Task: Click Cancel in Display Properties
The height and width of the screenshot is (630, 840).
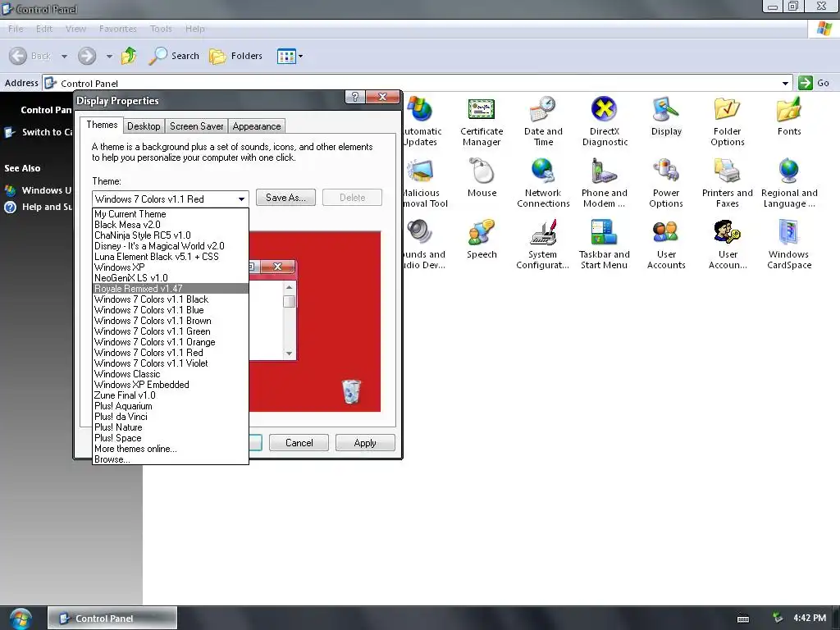Action: [x=299, y=442]
